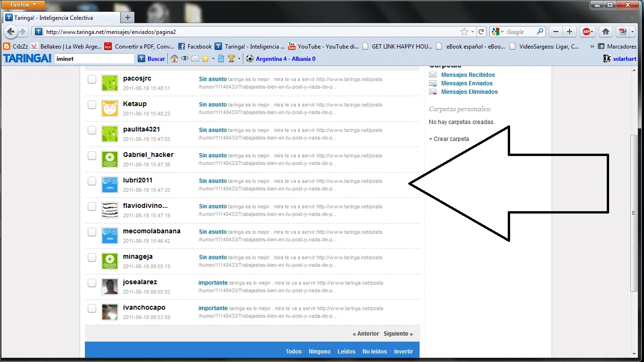Open the Marcadores bookmarks menu
Screen dimensions: 644x362
[x=617, y=46]
